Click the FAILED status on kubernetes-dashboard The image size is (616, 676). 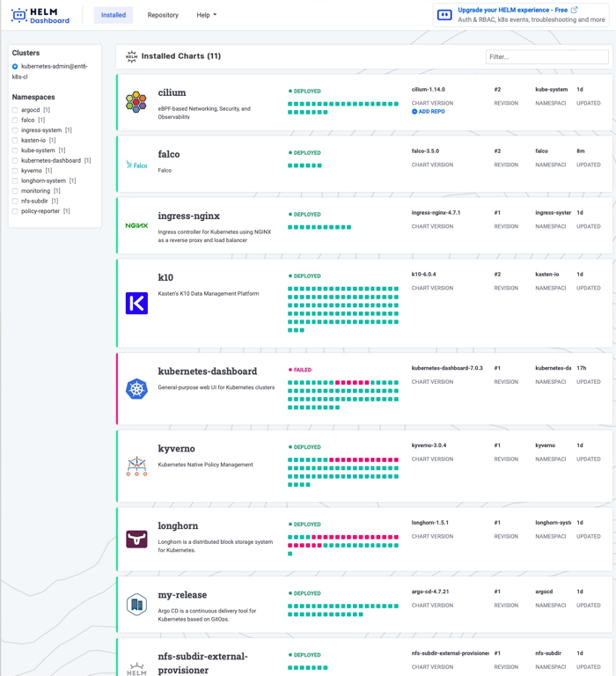click(x=300, y=370)
